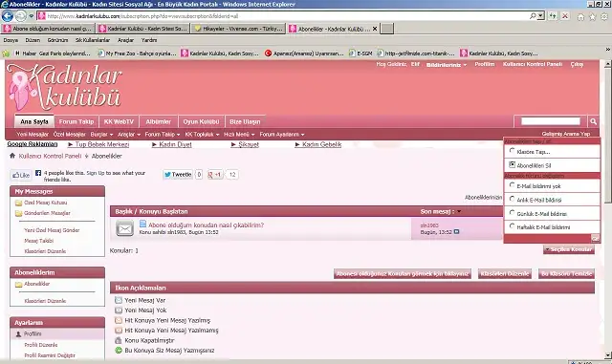The height and width of the screenshot is (364, 612).
Task: Click Abonesi olduğunuz Konuları görmek button
Action: tap(403, 274)
